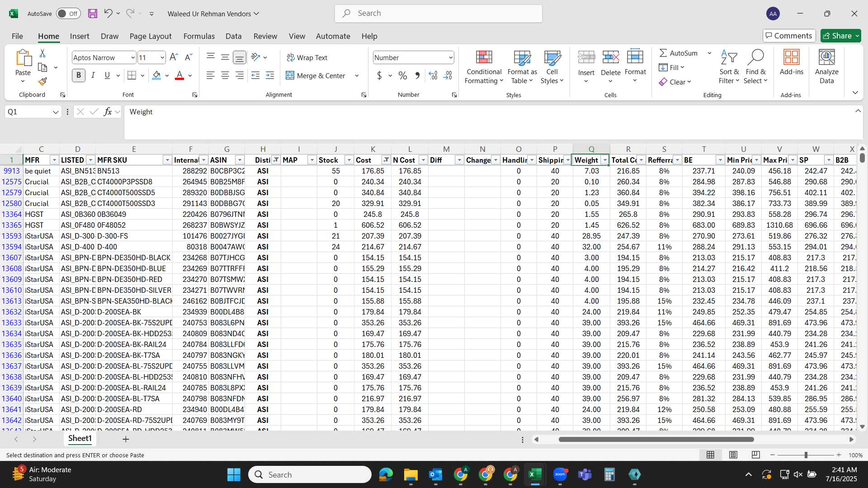Open the Merge & Center dropdown arrow
The image size is (868, 488).
pos(357,75)
